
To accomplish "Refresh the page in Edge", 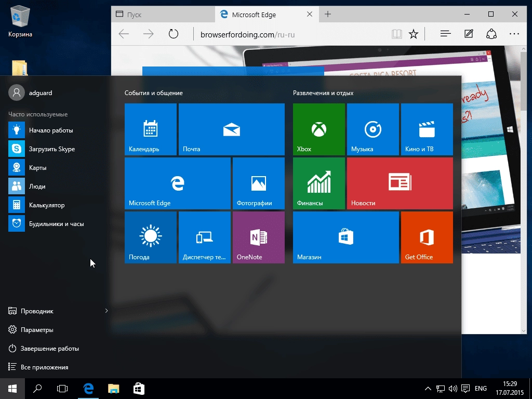I will (x=174, y=34).
